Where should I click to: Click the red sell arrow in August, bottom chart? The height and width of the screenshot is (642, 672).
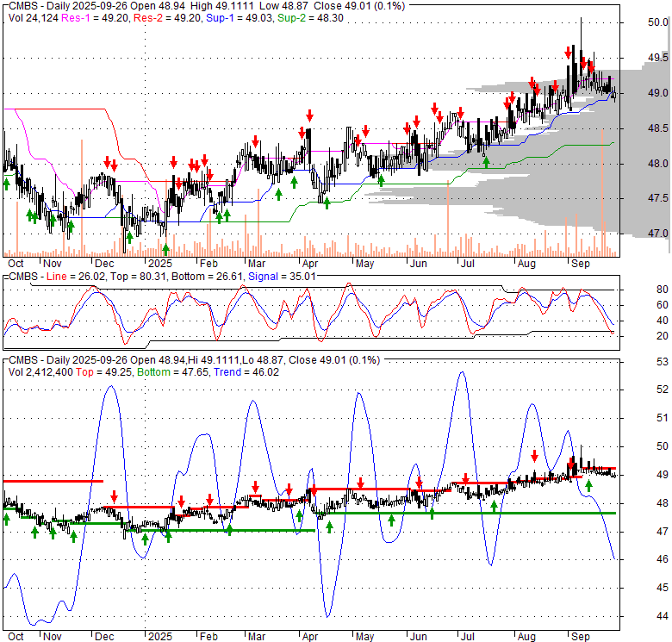534,456
